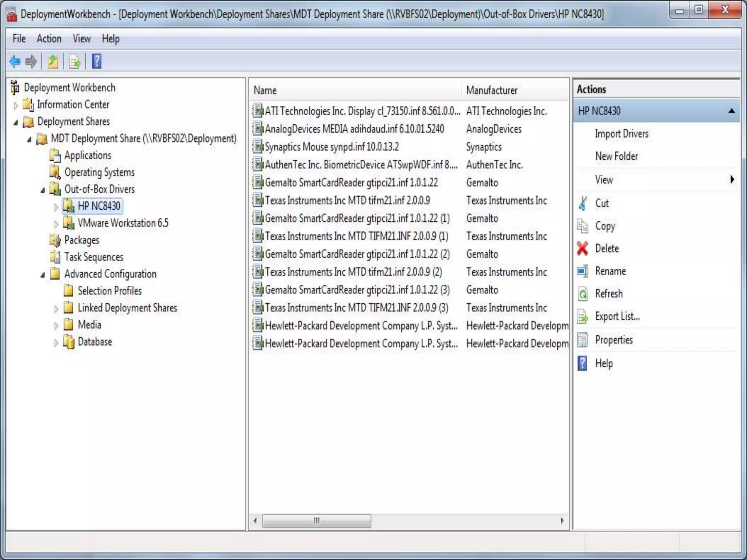Image resolution: width=747 pixels, height=560 pixels.
Task: Select Texas Instruments Inc MTD tifm21.inf 2.0.0.9 (2)
Action: click(353, 272)
